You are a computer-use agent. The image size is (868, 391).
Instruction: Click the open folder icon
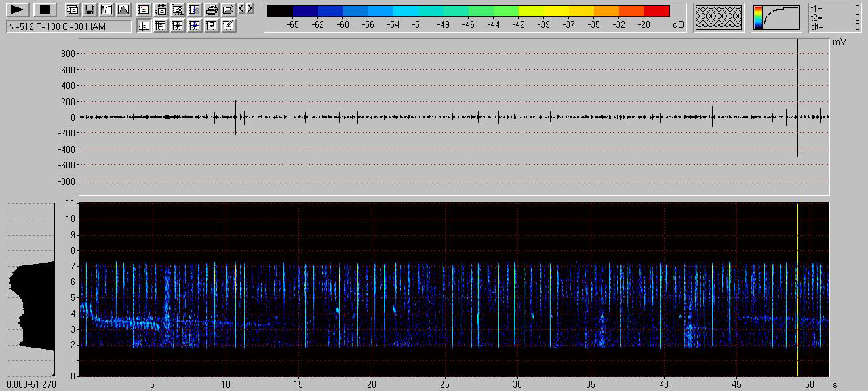point(229,10)
